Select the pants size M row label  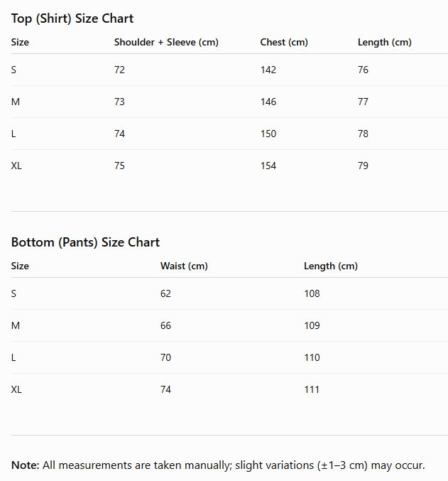(16, 325)
